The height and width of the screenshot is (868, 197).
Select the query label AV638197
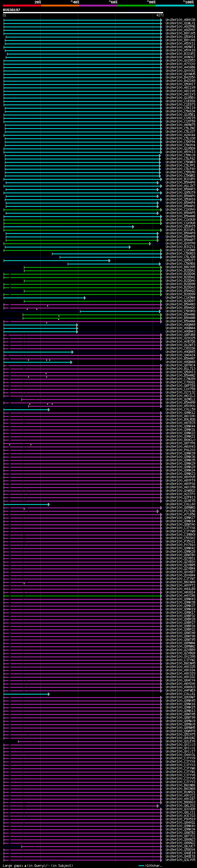tap(11, 10)
